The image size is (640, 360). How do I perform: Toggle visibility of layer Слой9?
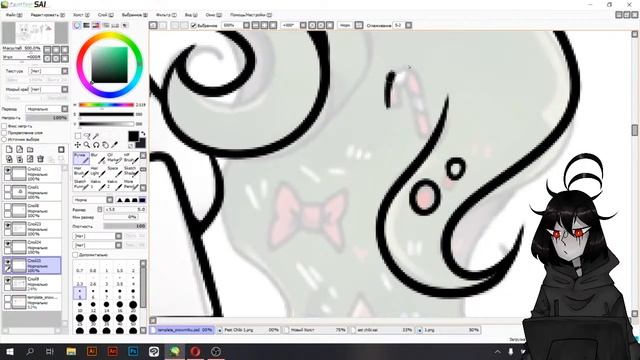coord(7,280)
